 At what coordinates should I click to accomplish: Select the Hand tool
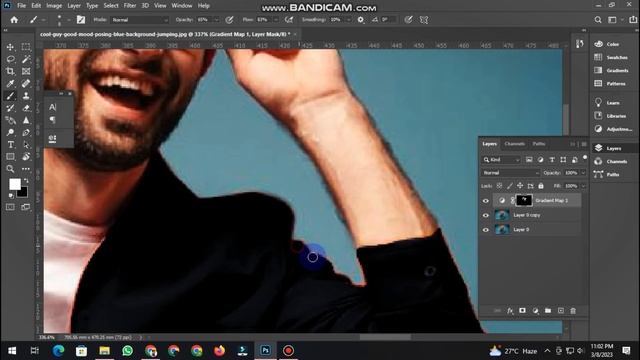(26, 157)
